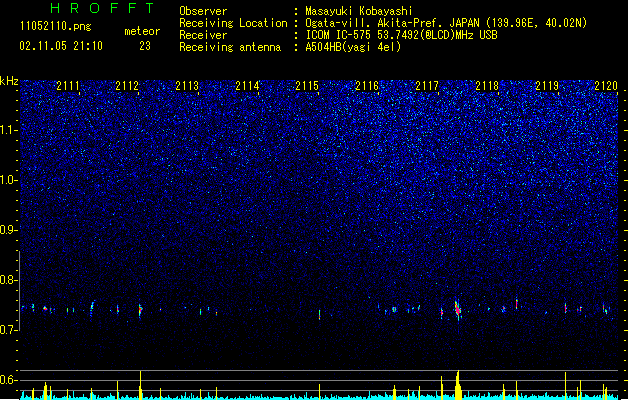
Task: Click the 2118 time marker
Action: (487, 86)
